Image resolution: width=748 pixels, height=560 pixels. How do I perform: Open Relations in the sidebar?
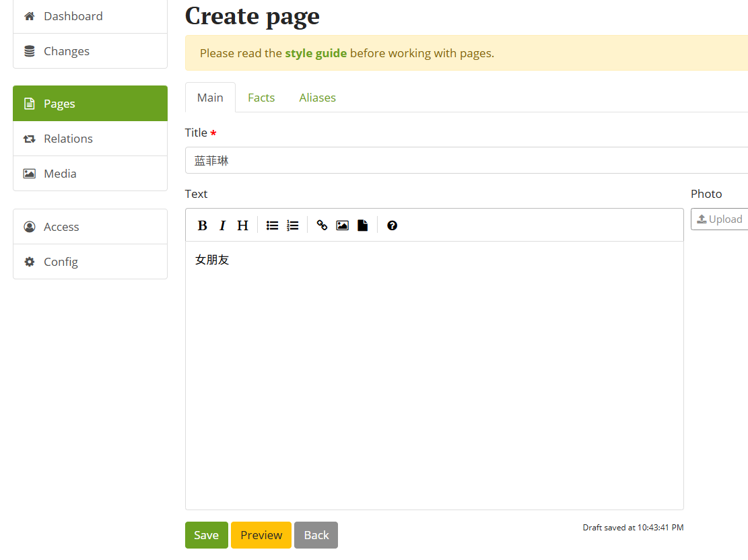pos(90,139)
